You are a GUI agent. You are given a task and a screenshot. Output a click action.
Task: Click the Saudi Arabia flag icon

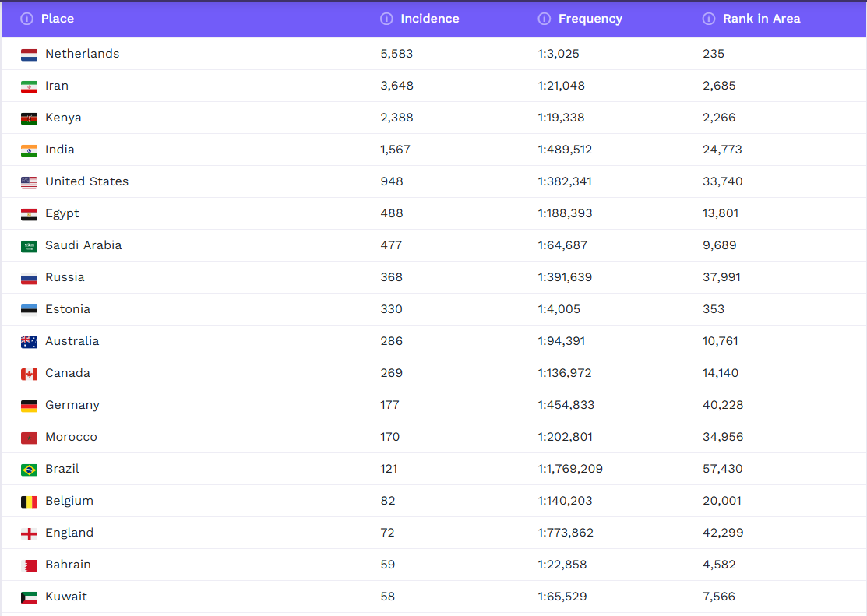point(29,246)
